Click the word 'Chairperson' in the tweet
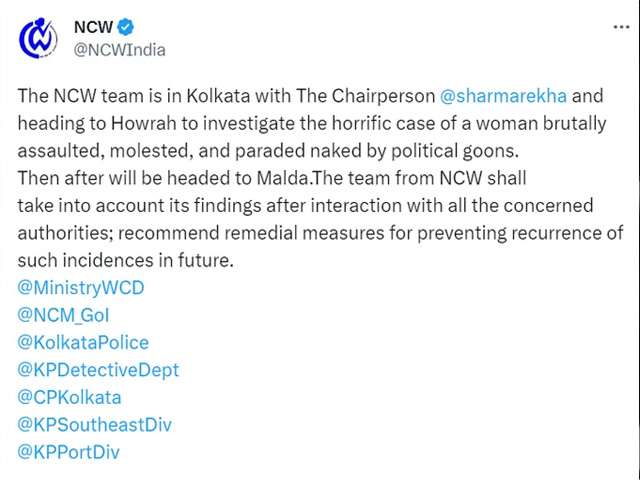The height and width of the screenshot is (480, 640). (383, 97)
